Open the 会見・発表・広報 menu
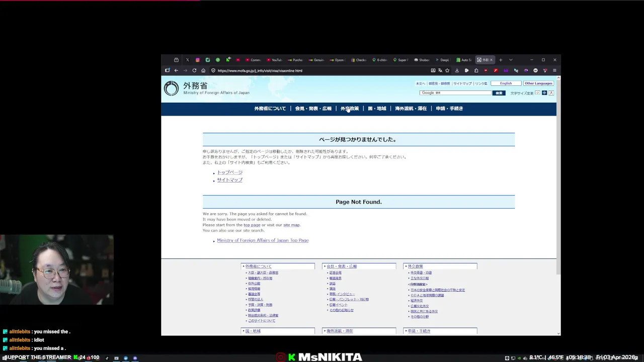 [x=313, y=109]
